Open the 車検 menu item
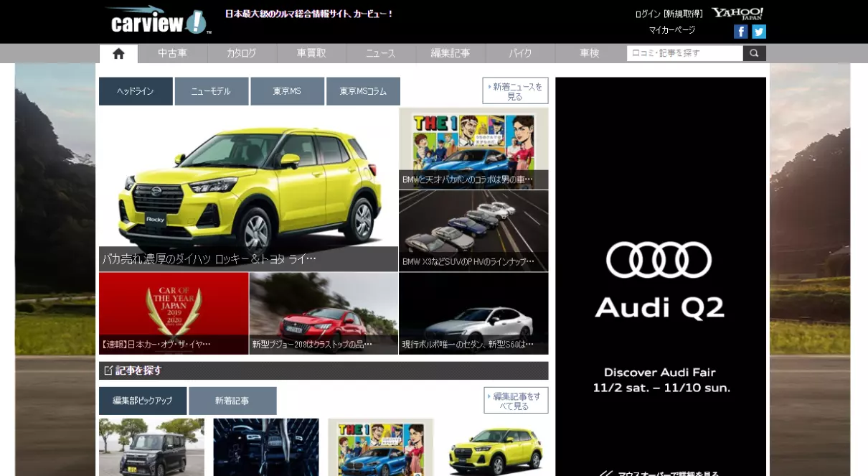 pos(590,53)
